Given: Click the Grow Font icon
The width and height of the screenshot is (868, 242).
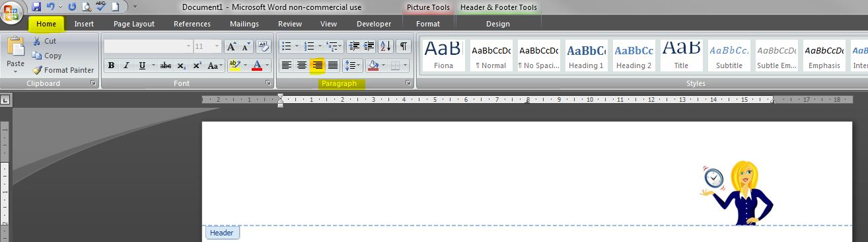Looking at the screenshot, I should 231,46.
